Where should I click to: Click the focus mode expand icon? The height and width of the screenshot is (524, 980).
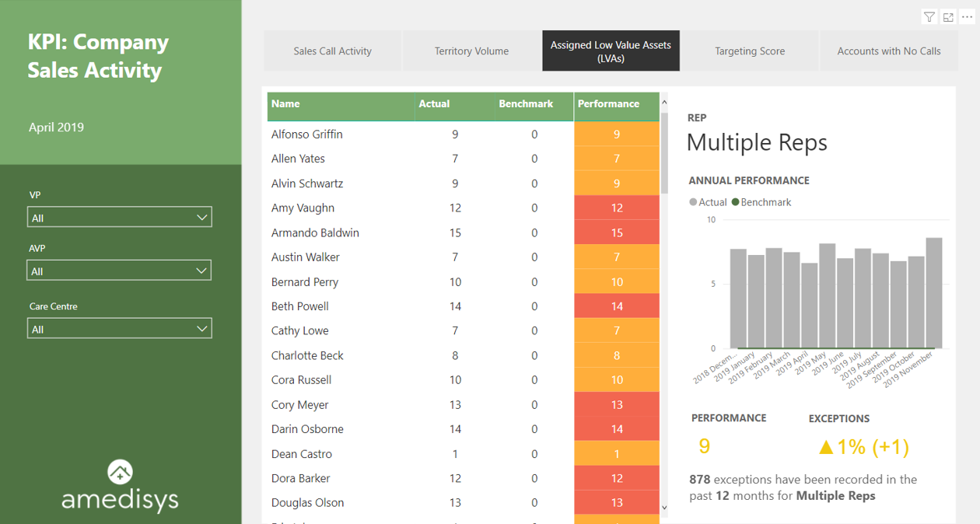pyautogui.click(x=948, y=17)
